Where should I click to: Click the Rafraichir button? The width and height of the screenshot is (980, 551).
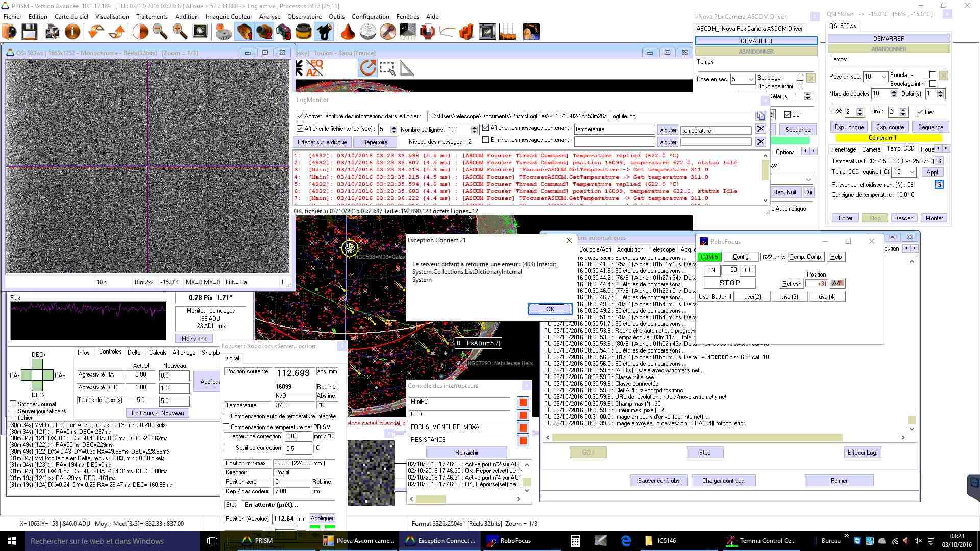[x=467, y=453]
